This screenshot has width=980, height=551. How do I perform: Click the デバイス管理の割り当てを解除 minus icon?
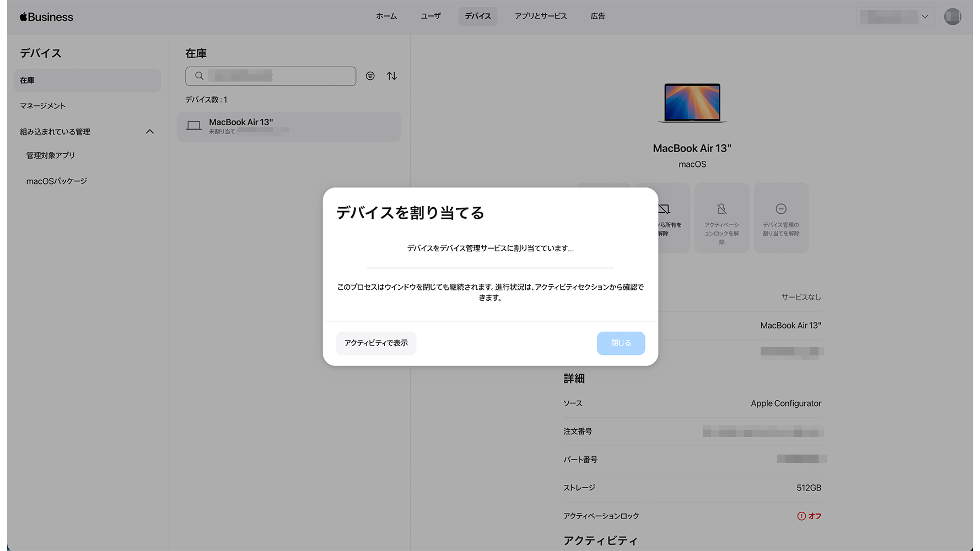[x=780, y=209]
